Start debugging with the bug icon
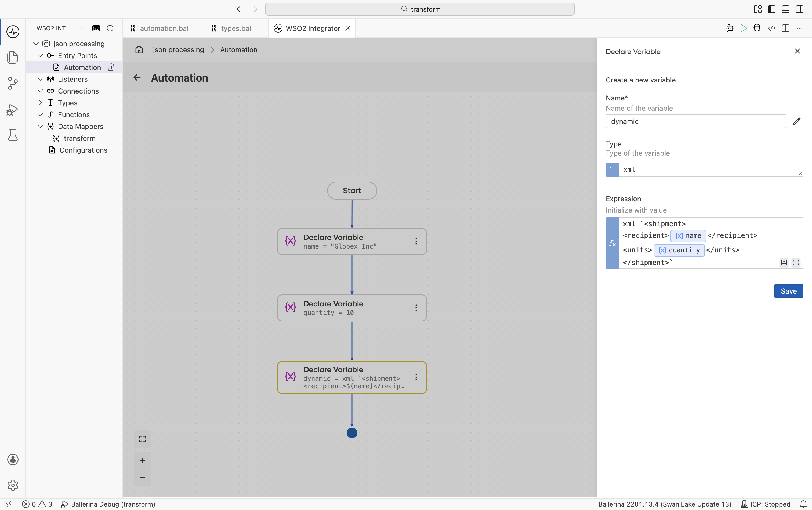Image resolution: width=812 pixels, height=510 pixels. point(757,28)
